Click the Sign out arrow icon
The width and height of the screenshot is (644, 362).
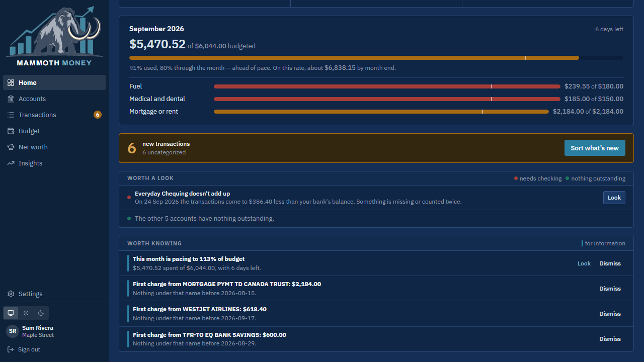click(x=11, y=349)
